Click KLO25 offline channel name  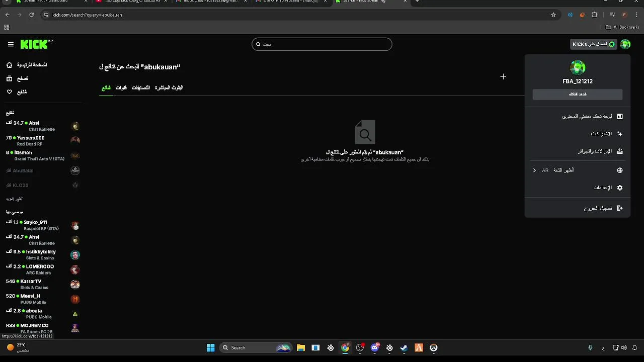point(21,186)
